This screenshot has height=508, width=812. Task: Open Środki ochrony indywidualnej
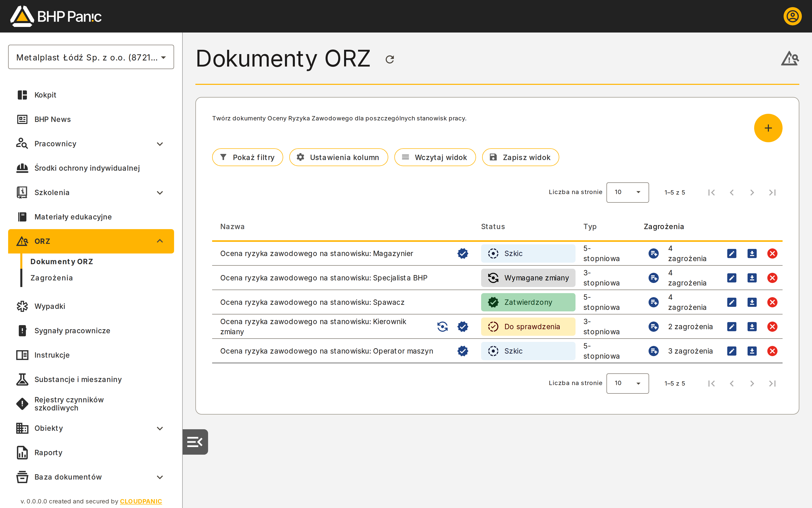point(91,168)
